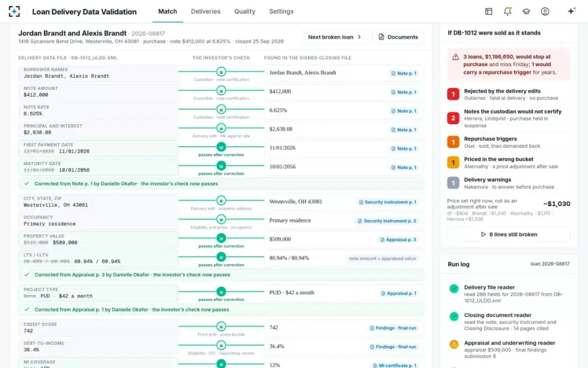Open the MI certificate p. 1 link
The image size is (588, 368).
[395, 366]
